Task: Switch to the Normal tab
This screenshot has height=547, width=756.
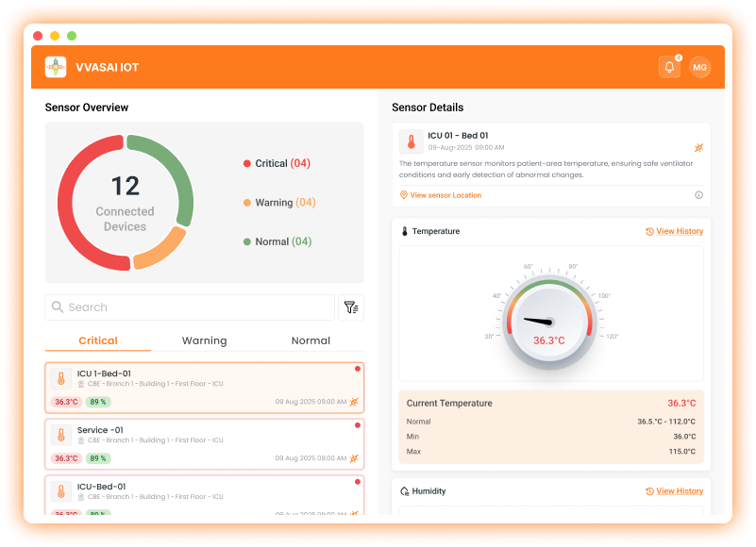Action: [x=311, y=340]
